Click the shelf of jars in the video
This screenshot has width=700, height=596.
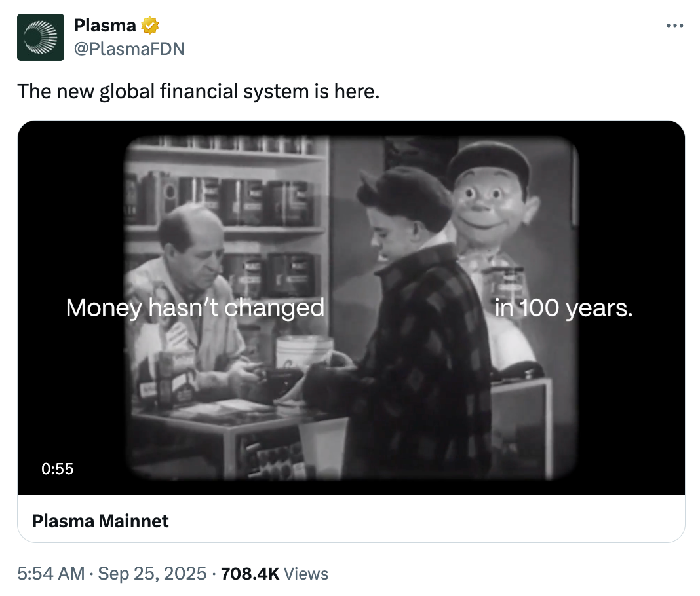tap(262, 196)
